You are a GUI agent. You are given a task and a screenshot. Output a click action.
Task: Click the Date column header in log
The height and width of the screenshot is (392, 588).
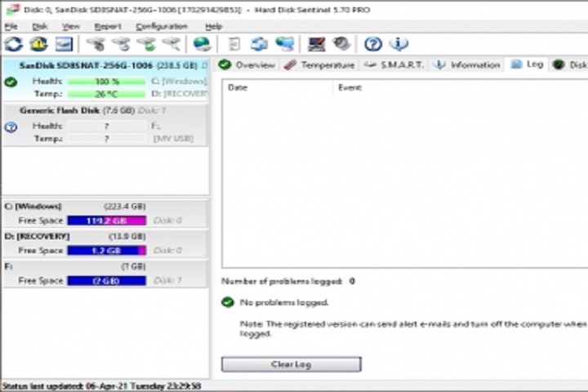[x=238, y=87]
